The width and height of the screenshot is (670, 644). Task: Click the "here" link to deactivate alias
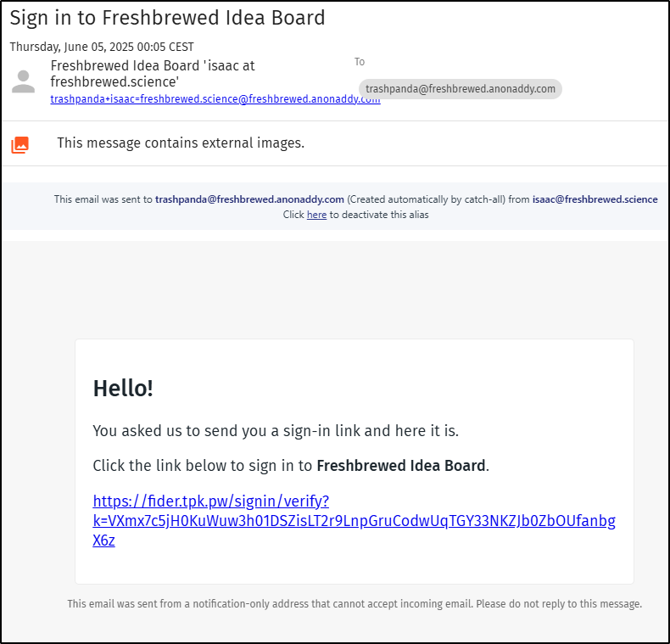pos(316,215)
